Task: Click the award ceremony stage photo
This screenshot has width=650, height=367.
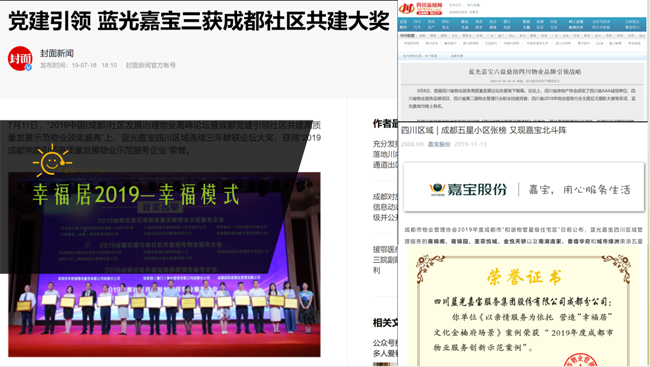Action: 164,265
